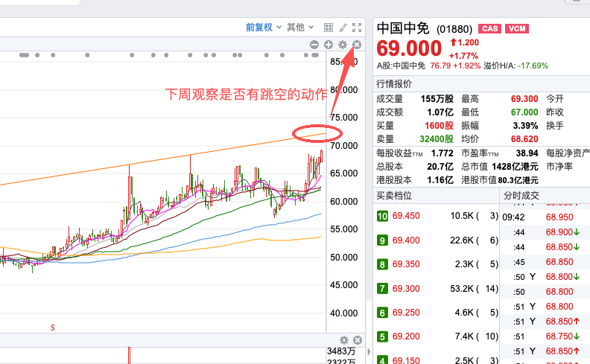Open the chart grid layout icon

[x=328, y=28]
